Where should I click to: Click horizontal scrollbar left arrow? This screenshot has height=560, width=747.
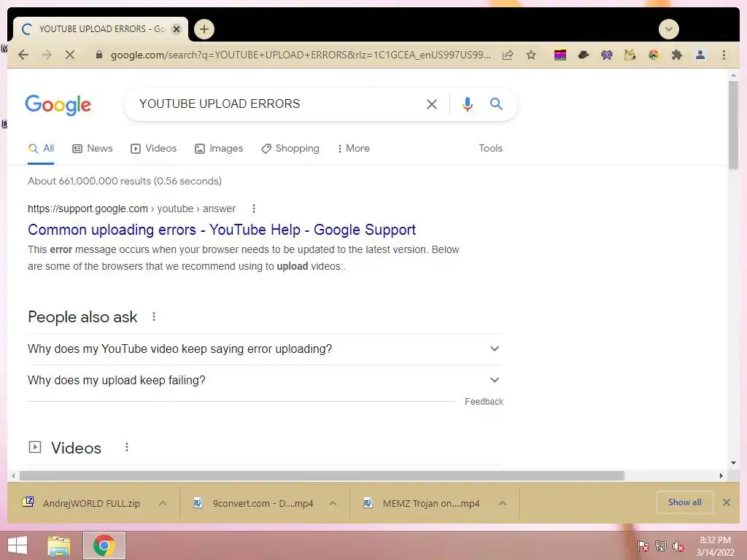coord(13,475)
